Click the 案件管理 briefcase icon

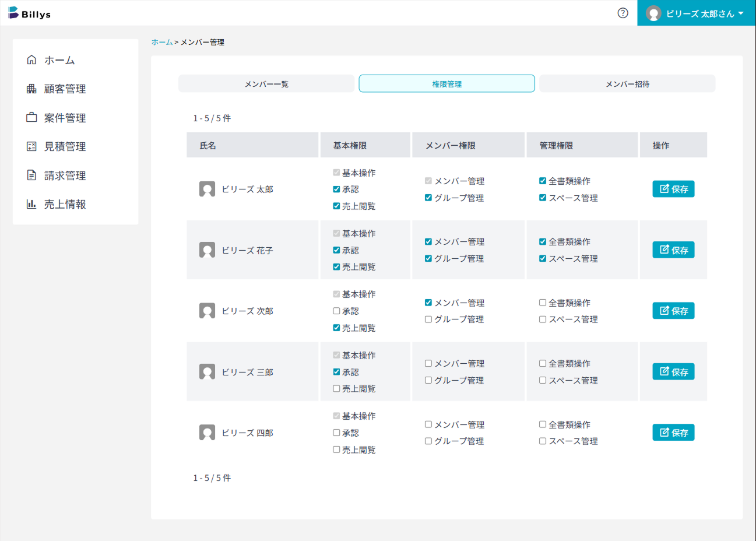point(31,117)
